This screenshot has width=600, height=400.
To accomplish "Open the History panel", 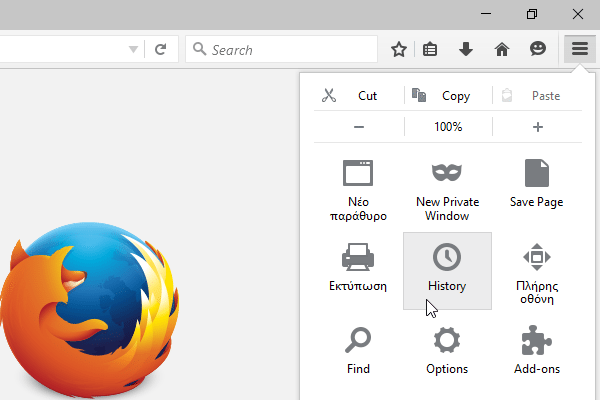I will 447,271.
